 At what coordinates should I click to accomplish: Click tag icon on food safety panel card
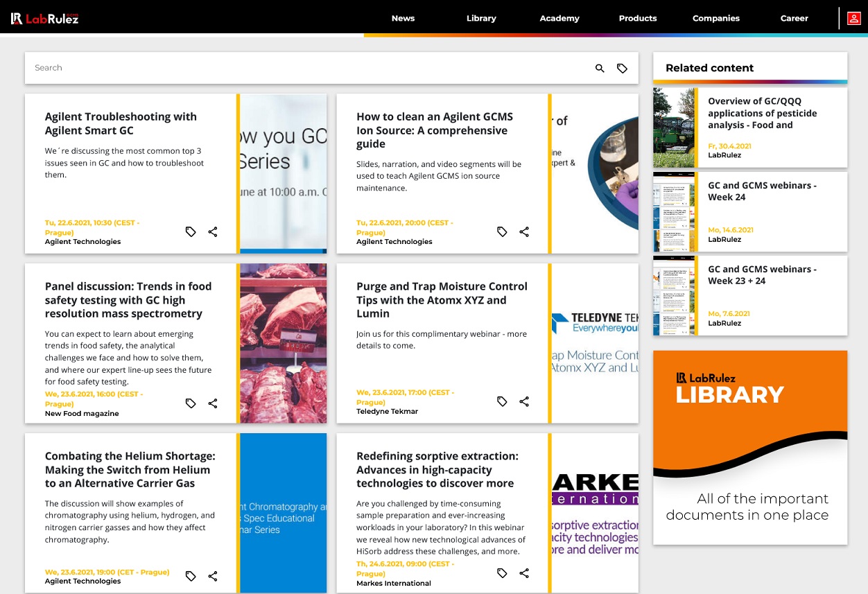191,403
